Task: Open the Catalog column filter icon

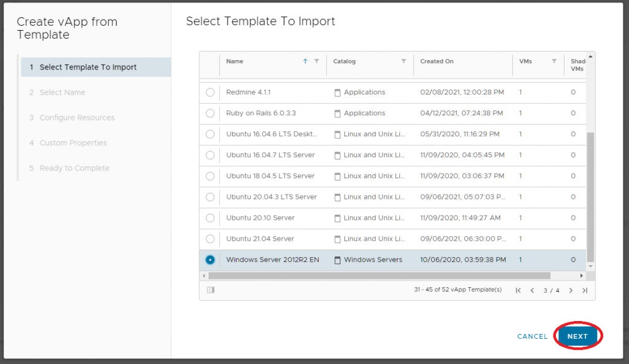Action: 404,61
